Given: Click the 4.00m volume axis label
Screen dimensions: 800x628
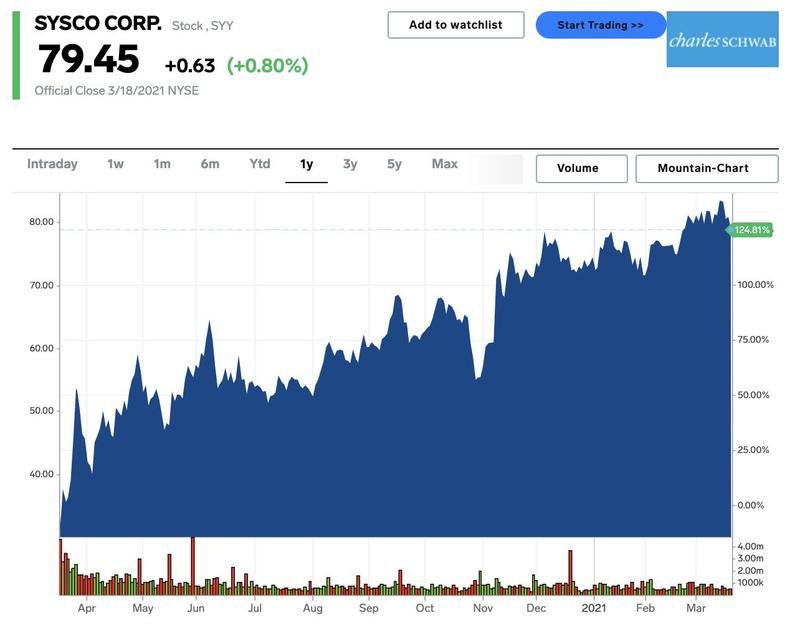Looking at the screenshot, I should pyautogui.click(x=751, y=546).
